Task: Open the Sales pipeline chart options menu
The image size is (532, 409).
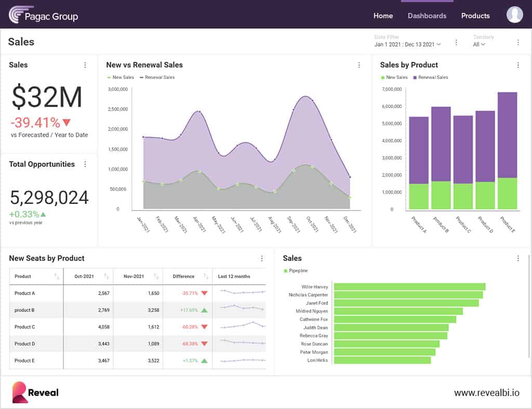Action: 518,259
